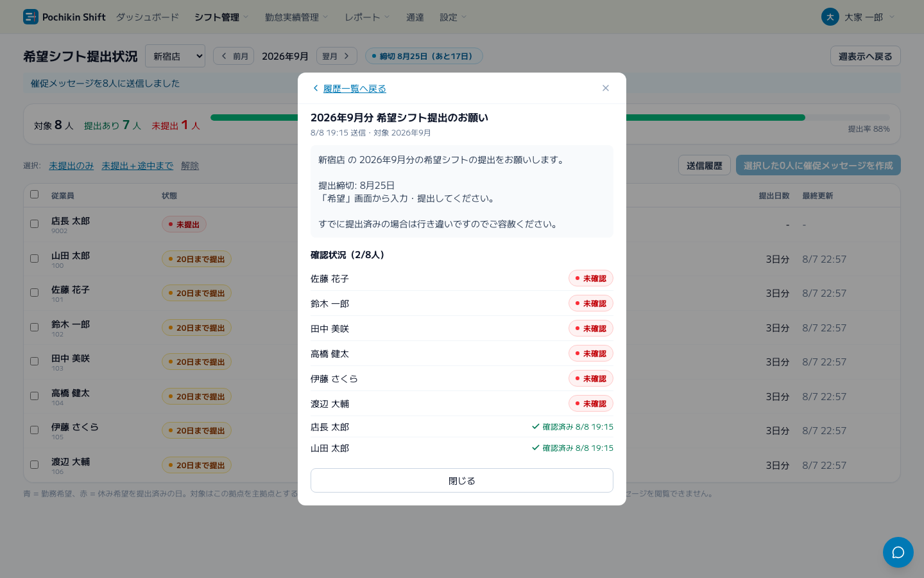This screenshot has width=924, height=578.
Task: Expand the 勤怠実績管理 menu
Action: click(x=296, y=17)
